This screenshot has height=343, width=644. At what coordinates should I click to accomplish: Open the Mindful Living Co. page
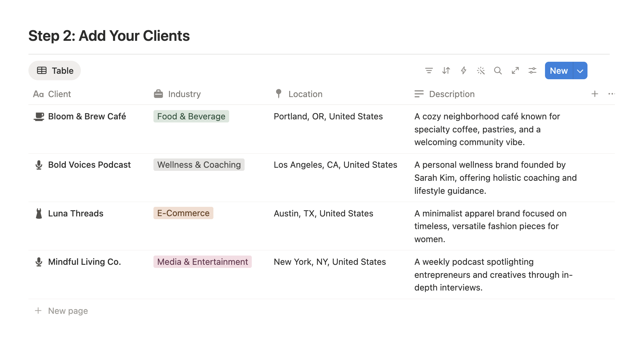(x=85, y=262)
